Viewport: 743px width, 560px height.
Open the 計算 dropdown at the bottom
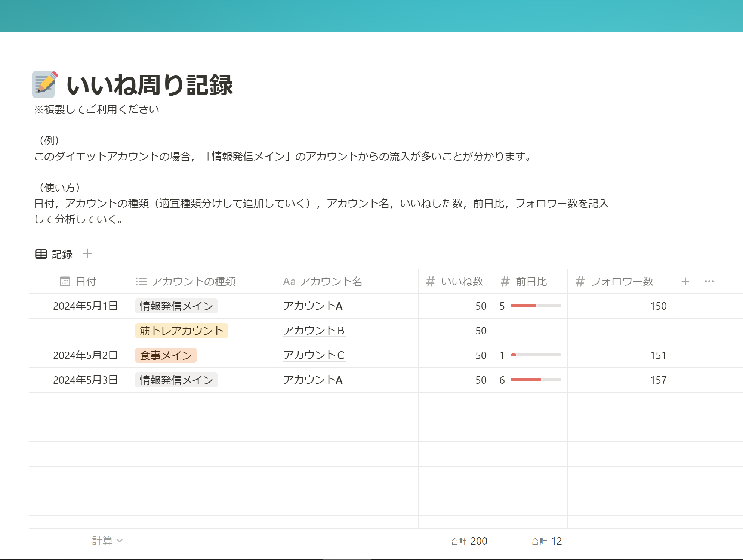tap(106, 540)
